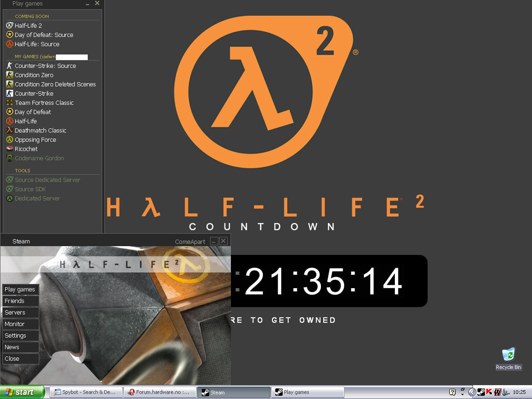Viewport: 532px width, 399px height.
Task: Click the W tray icon
Action: [x=497, y=392]
